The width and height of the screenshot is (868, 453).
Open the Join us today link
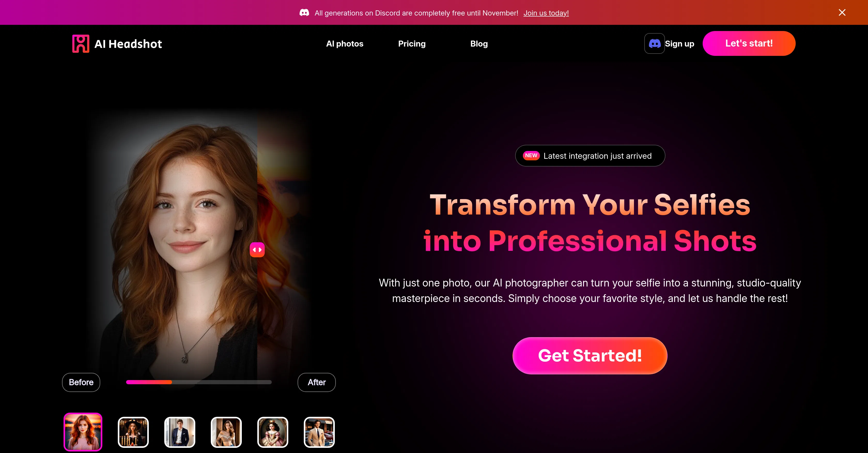[x=546, y=13]
